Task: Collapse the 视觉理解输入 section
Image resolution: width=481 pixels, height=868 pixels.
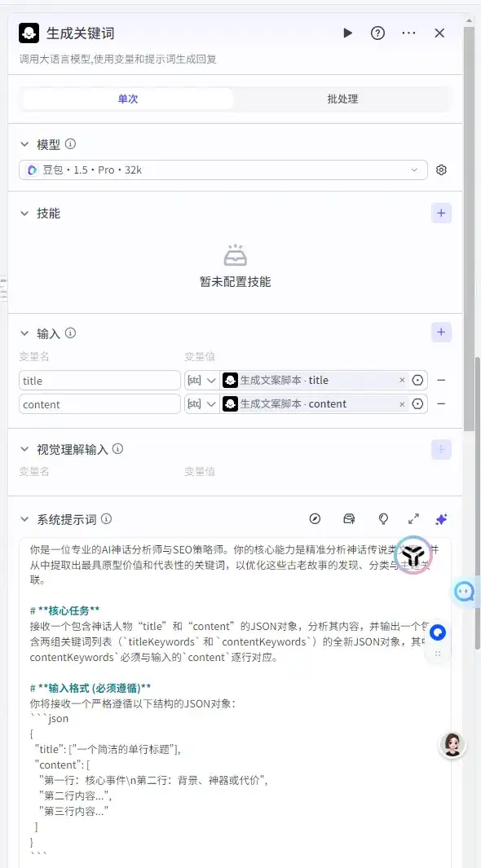Action: point(24,449)
